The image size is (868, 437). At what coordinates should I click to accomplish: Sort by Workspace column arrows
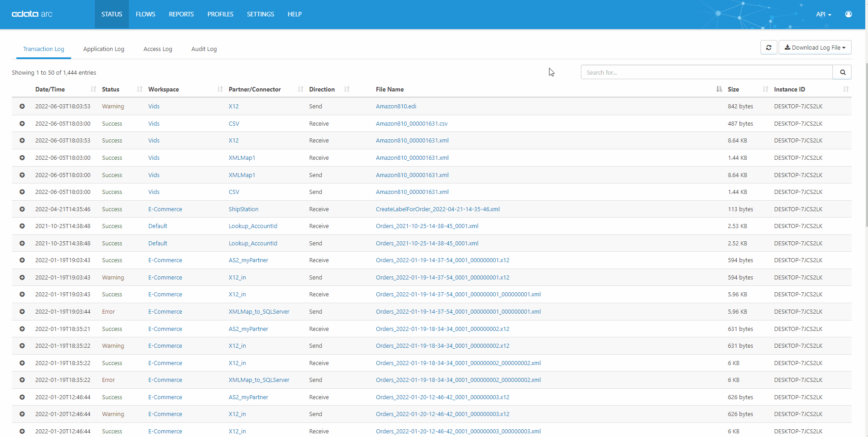pyautogui.click(x=220, y=89)
